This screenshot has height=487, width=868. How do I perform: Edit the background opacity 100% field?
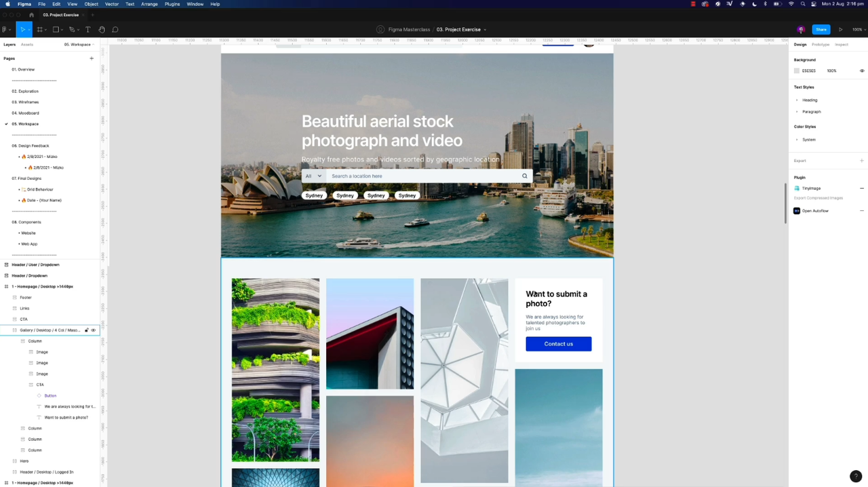pyautogui.click(x=831, y=71)
